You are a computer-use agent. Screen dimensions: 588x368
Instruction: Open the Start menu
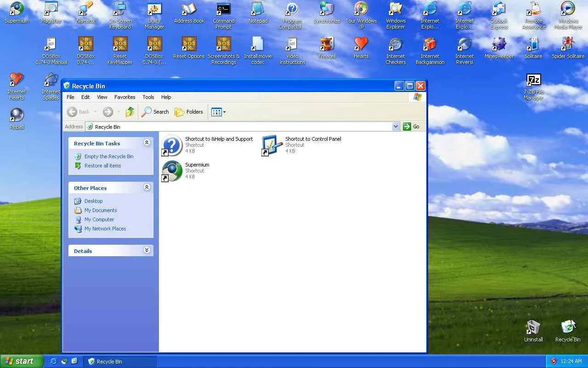pyautogui.click(x=22, y=361)
